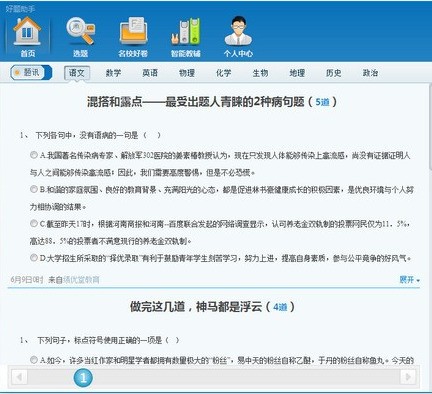This screenshot has height=394, width=432.
Task: Click the horizontal scrollbar left arrow
Action: (x=19, y=377)
